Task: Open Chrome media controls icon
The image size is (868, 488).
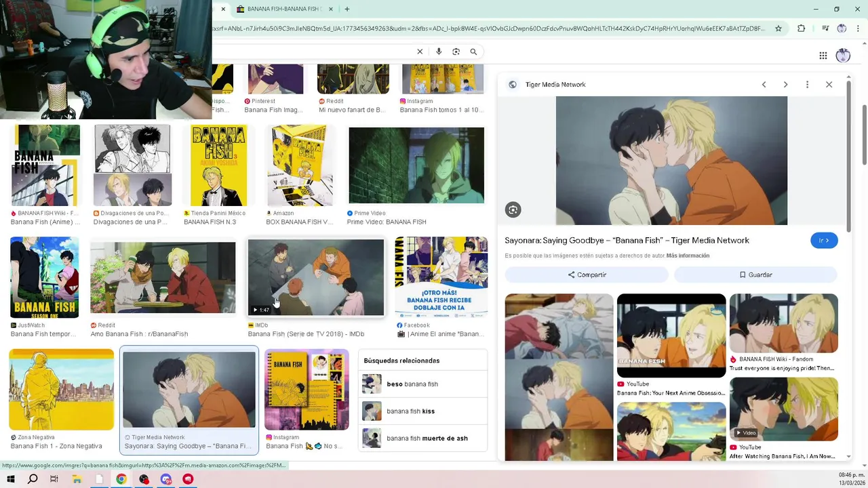Action: tap(825, 28)
